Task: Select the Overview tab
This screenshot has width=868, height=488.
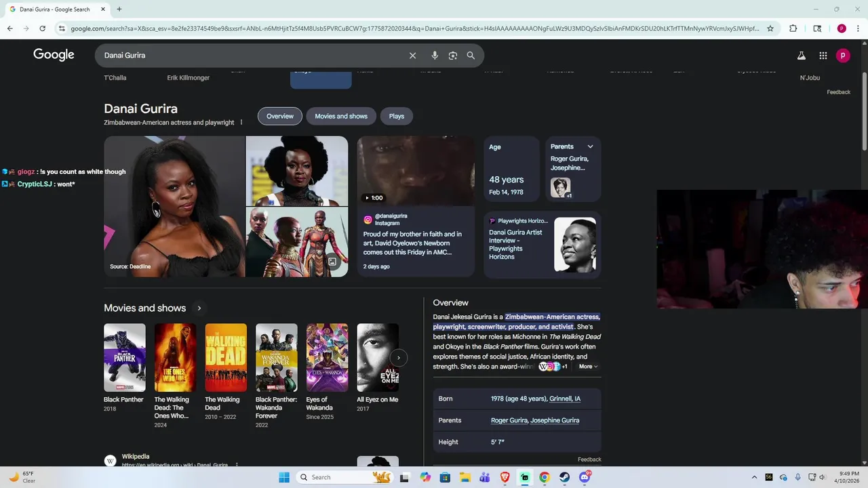Action: [280, 116]
